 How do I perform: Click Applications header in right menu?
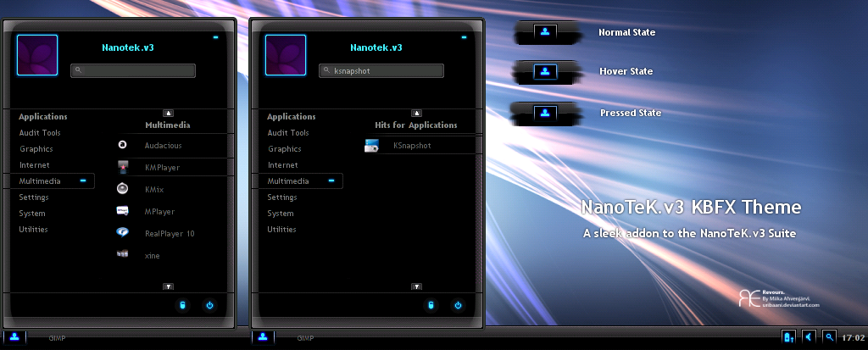pyautogui.click(x=292, y=117)
